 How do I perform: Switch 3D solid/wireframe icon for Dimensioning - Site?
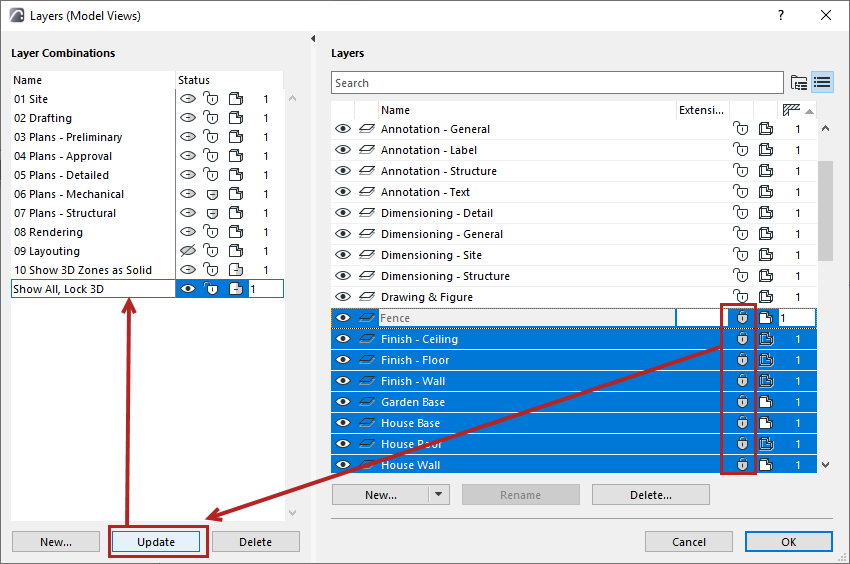click(766, 255)
